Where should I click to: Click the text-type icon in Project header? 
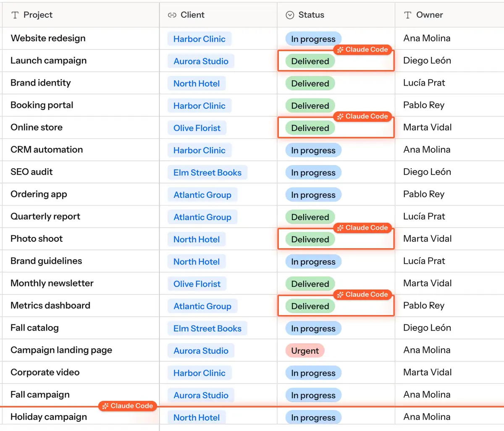(15, 15)
